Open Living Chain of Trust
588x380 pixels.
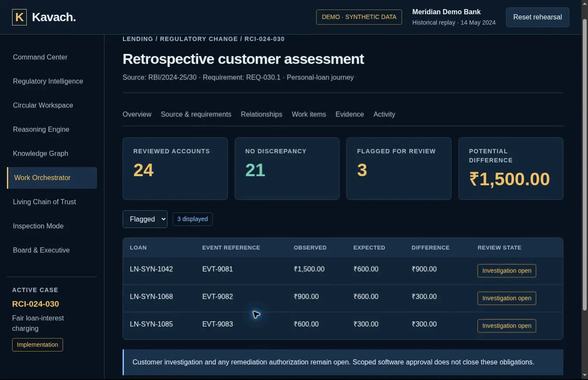coord(52,202)
